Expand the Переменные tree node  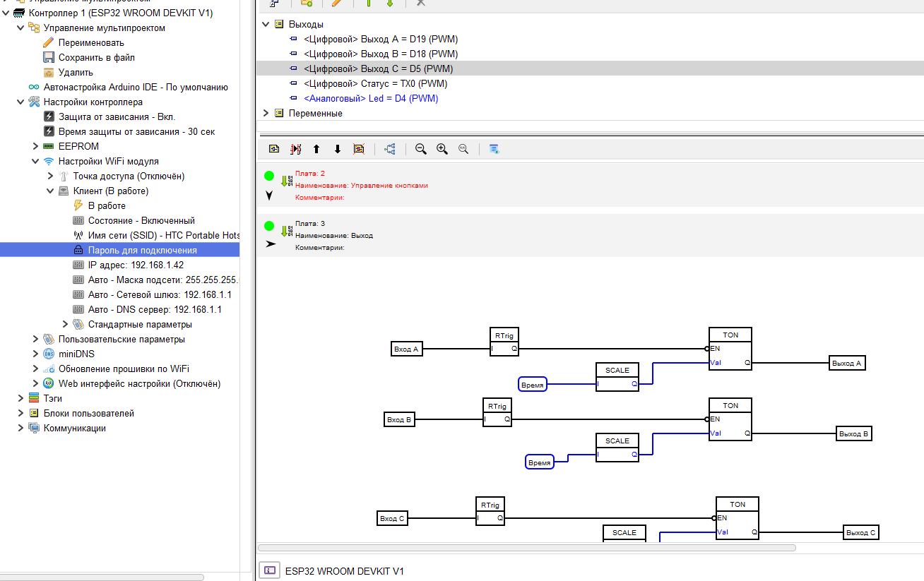tap(266, 113)
